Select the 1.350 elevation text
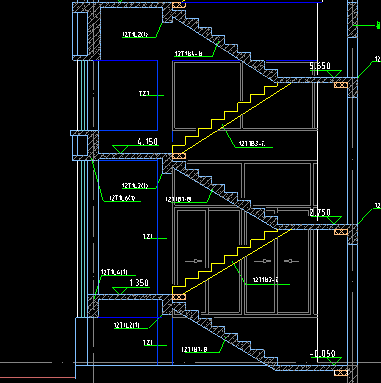Screen dimensions: 381x383 [139, 283]
